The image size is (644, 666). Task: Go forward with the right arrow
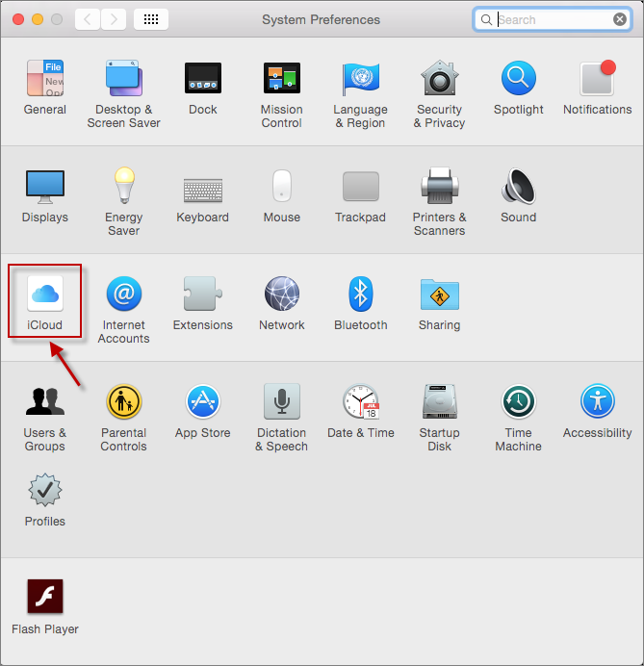[x=114, y=19]
